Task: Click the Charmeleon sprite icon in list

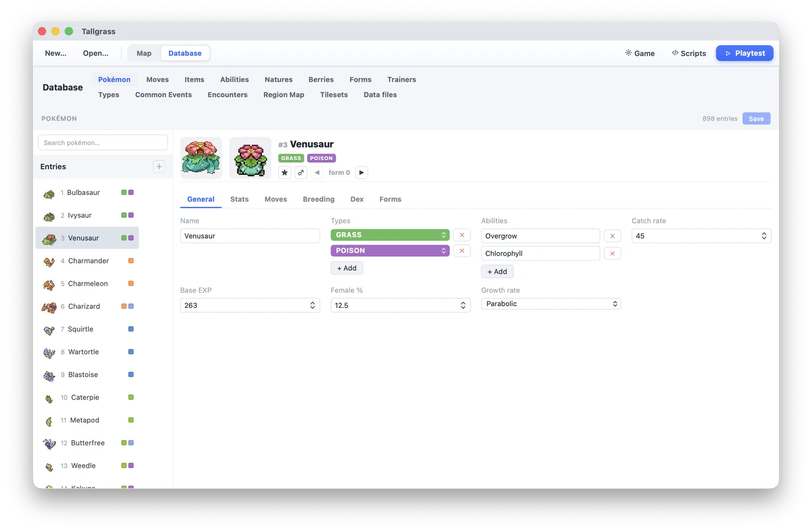Action: pos(49,285)
